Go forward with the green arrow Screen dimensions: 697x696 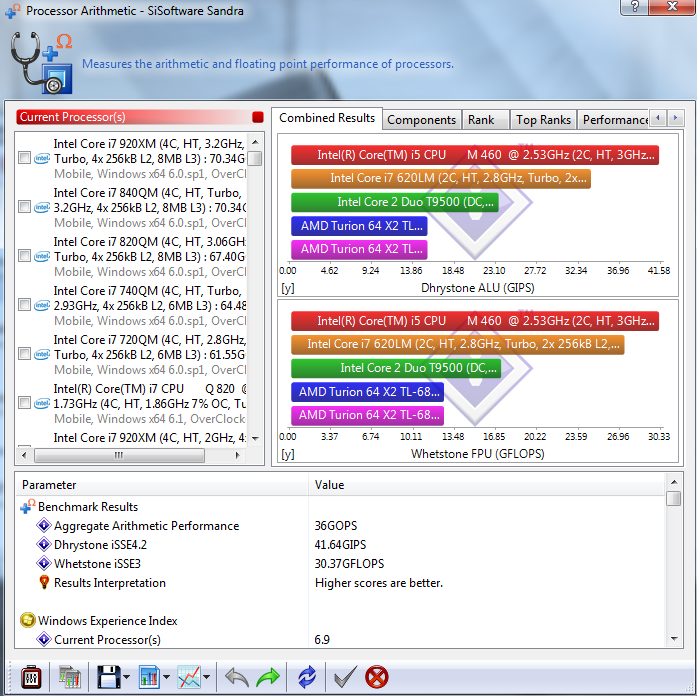268,677
